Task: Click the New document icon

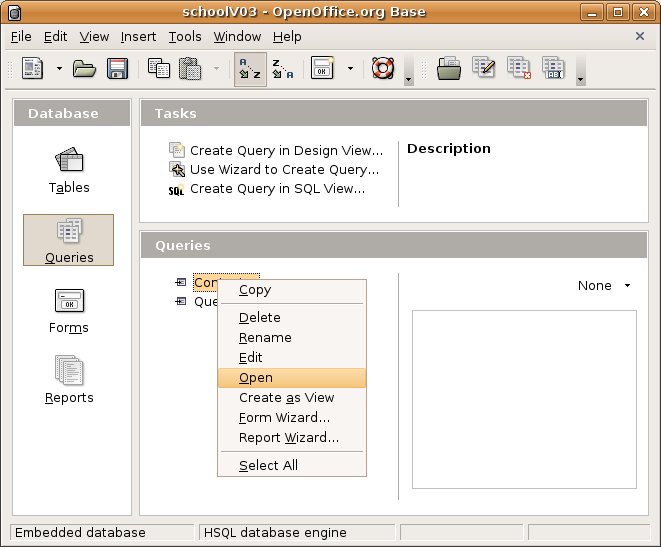Action: [x=32, y=69]
